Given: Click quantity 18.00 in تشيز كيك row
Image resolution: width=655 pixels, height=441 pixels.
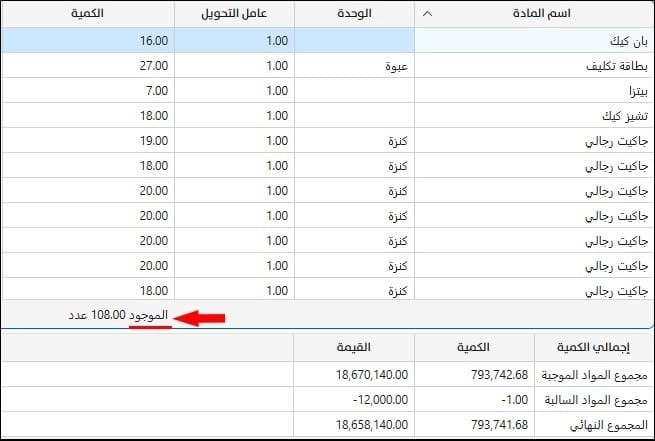Looking at the screenshot, I should 88,116.
